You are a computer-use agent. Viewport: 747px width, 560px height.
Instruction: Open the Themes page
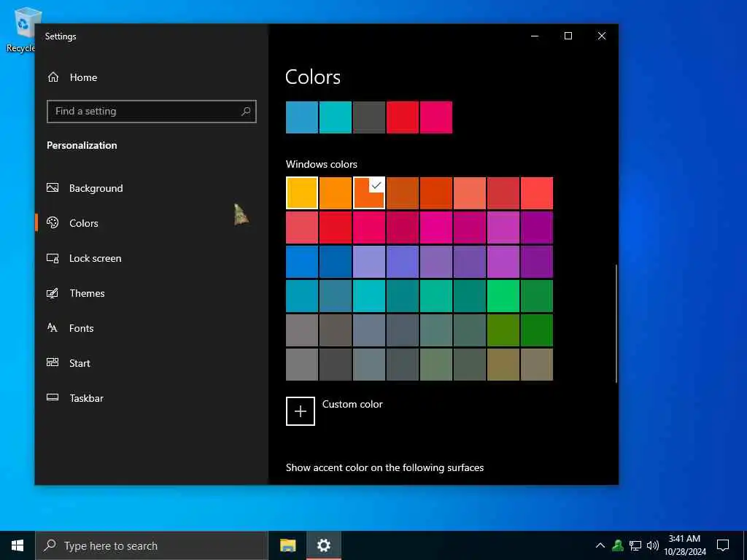(x=87, y=293)
